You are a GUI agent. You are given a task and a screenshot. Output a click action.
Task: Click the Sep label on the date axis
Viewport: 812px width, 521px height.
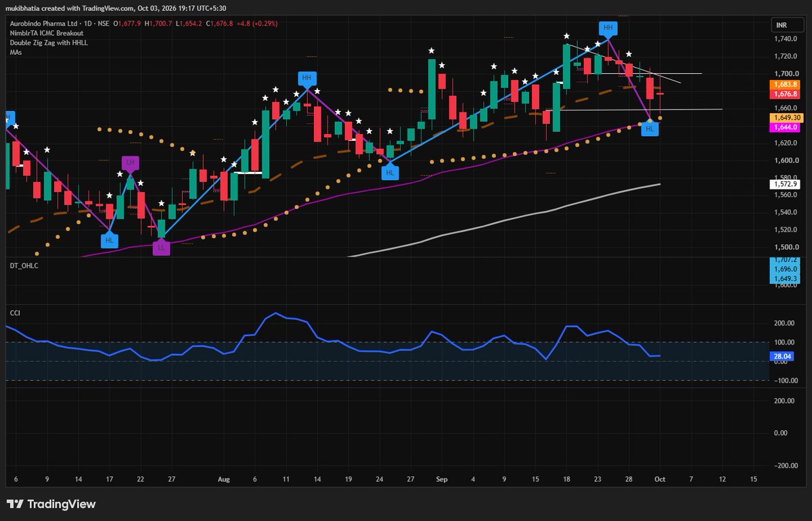pos(441,478)
